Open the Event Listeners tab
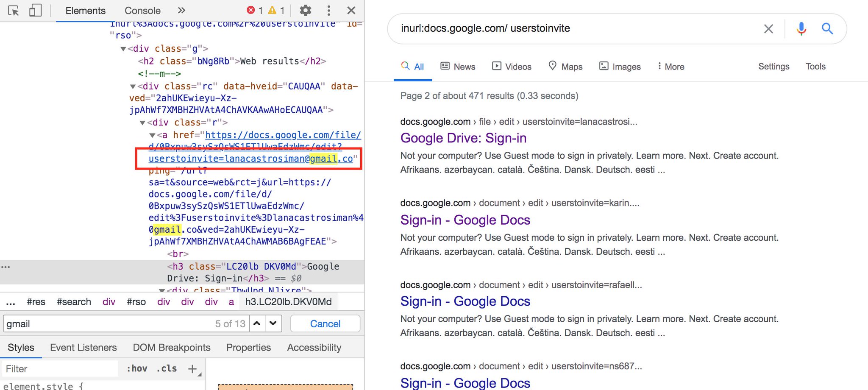Viewport: 868px width, 390px height. pyautogui.click(x=83, y=348)
